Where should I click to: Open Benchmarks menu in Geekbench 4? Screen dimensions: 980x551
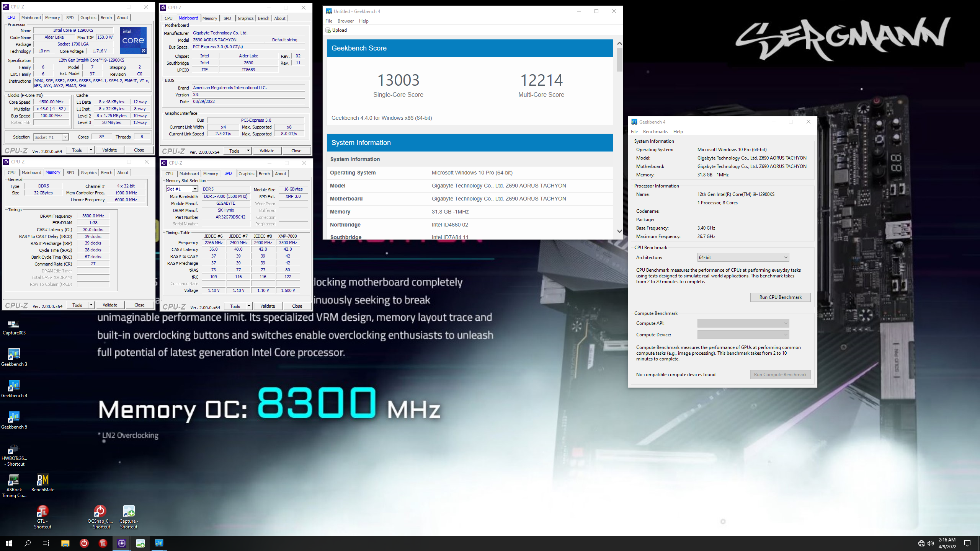tap(655, 132)
